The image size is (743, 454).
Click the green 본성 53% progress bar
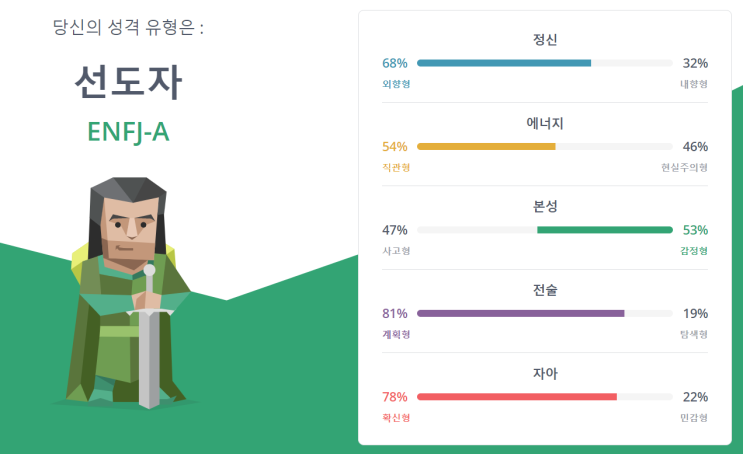[545, 230]
